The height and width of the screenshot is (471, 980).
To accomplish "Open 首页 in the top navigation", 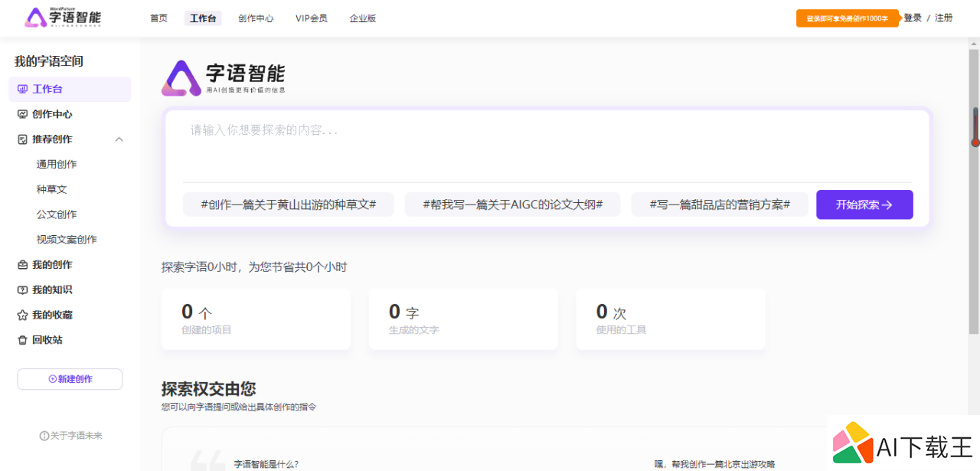I will pos(158,18).
